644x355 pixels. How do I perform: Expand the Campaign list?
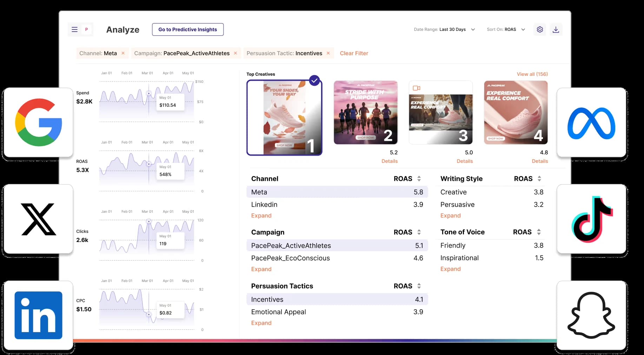pyautogui.click(x=261, y=269)
